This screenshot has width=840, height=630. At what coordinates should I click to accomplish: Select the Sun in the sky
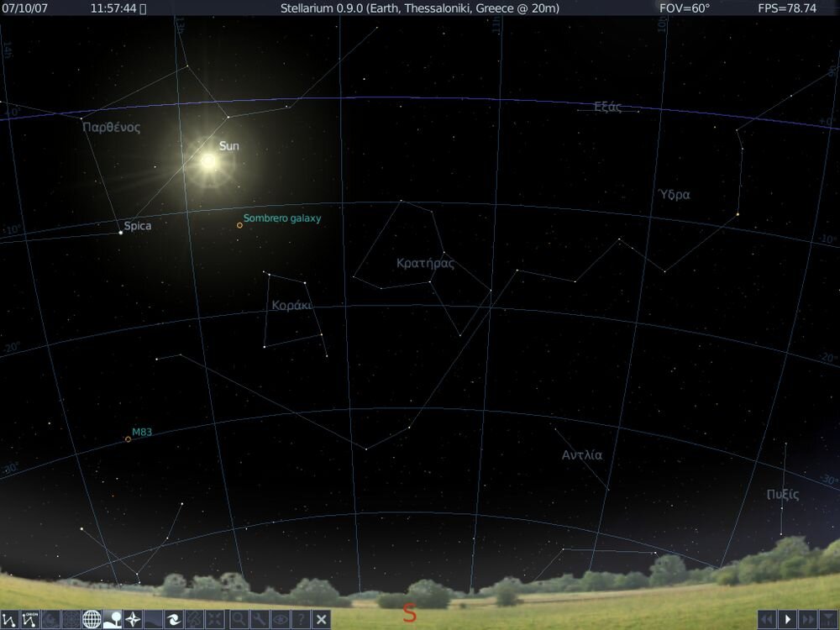click(207, 160)
